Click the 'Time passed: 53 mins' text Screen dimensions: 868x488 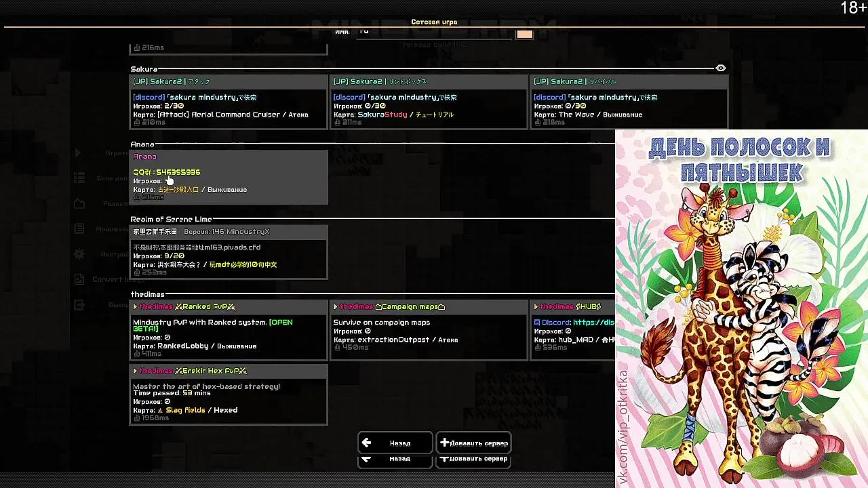[172, 393]
